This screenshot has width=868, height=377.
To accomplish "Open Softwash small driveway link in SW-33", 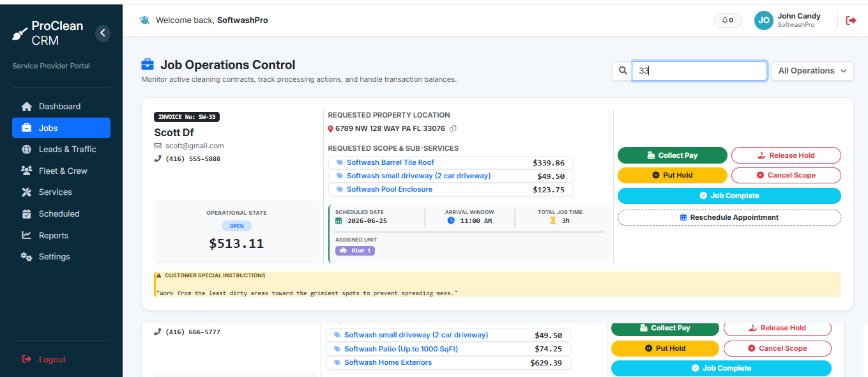I will pyautogui.click(x=418, y=176).
